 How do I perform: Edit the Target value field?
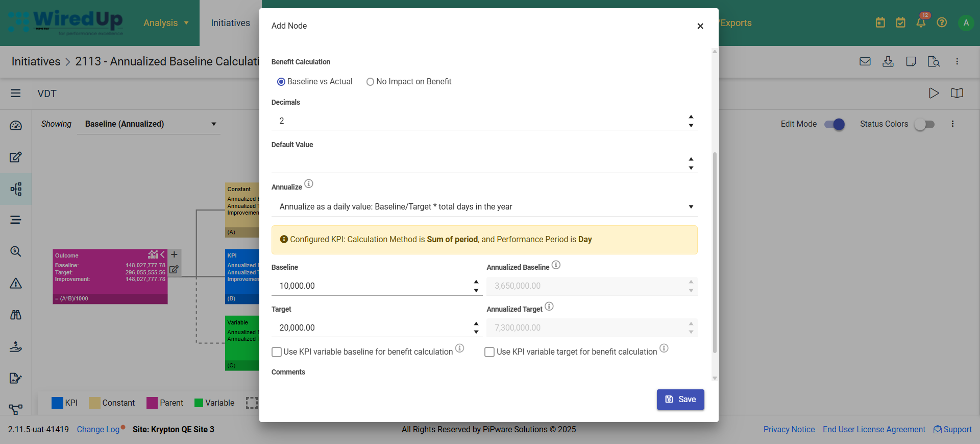377,328
